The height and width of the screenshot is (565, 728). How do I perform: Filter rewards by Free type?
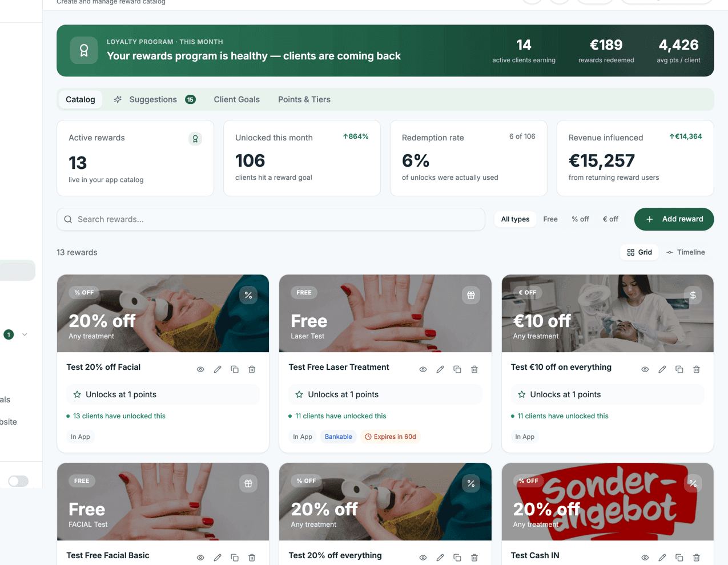(x=550, y=219)
